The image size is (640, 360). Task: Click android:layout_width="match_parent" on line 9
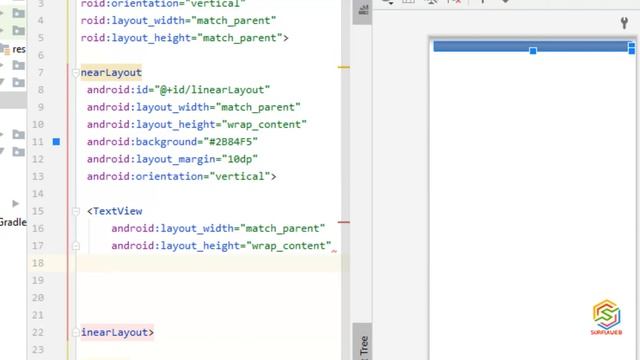point(193,107)
